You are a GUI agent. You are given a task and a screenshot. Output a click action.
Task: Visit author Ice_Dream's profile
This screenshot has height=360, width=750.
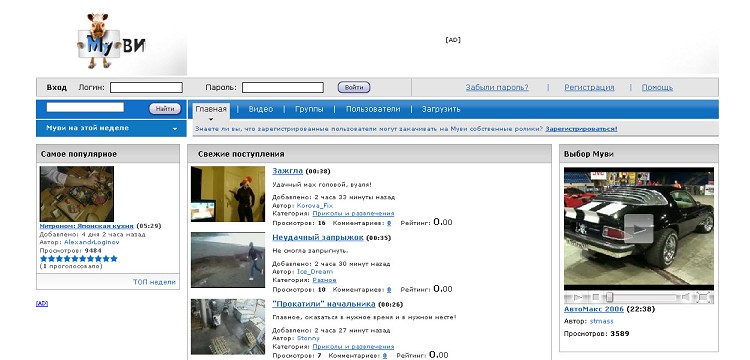click(x=315, y=272)
